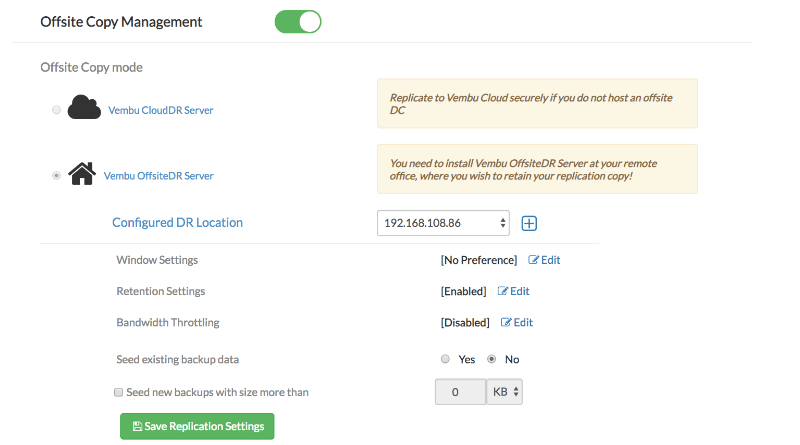Open the Configured DR Location dropdown
Image resolution: width=800 pixels, height=445 pixels.
tap(443, 223)
